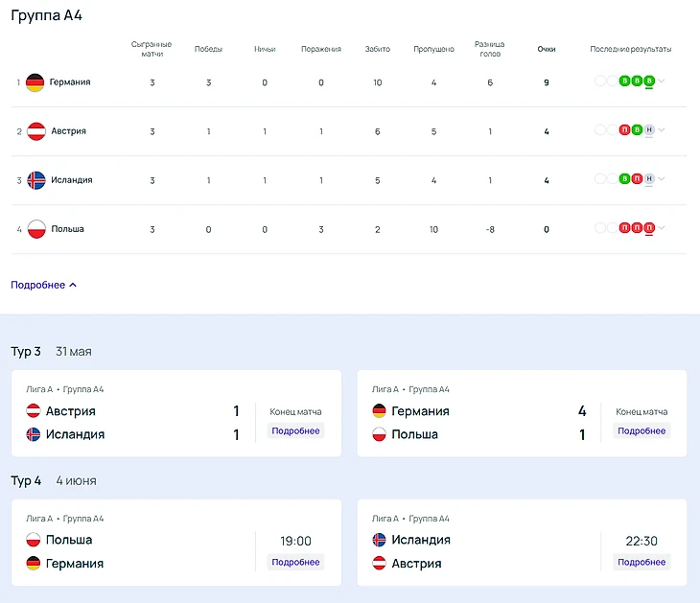Click Germany's underlined latest win badge
Screen dimensions: 700x603
tap(649, 81)
